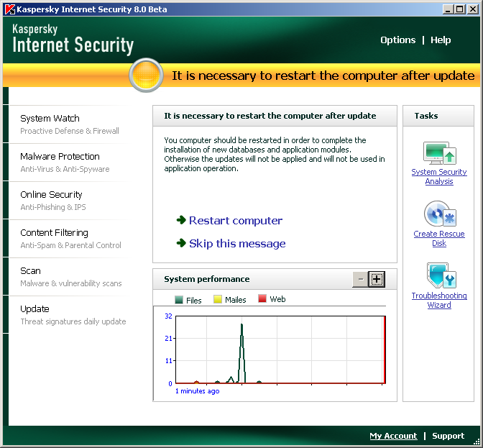The width and height of the screenshot is (483, 448).
Task: Click green arrow beside Skip this message
Action: pyautogui.click(x=181, y=243)
